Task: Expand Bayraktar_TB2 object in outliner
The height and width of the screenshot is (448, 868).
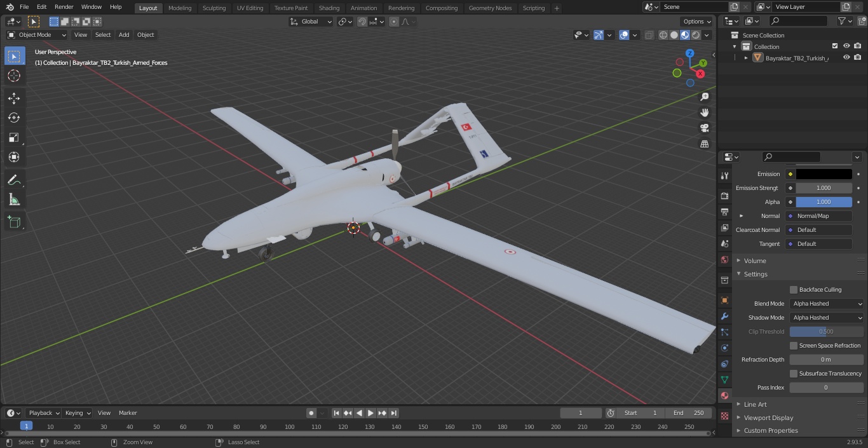Action: [746, 58]
